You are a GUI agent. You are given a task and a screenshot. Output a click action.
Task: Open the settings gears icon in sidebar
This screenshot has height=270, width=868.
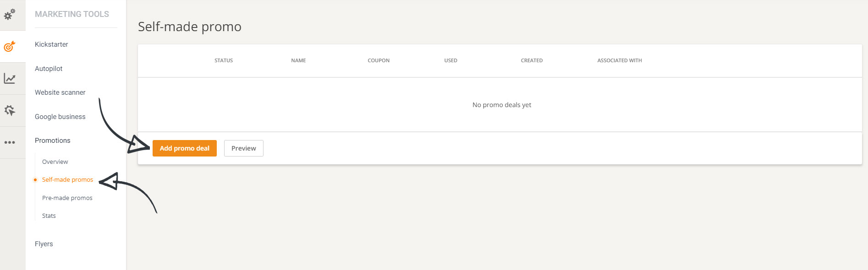(10, 15)
